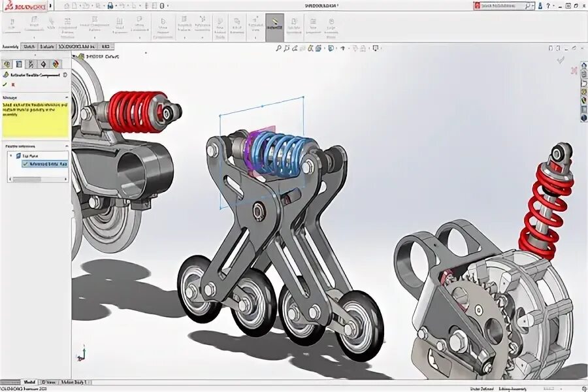588x392 pixels.
Task: Click the Exploded View ribbon button
Action: tap(255, 24)
